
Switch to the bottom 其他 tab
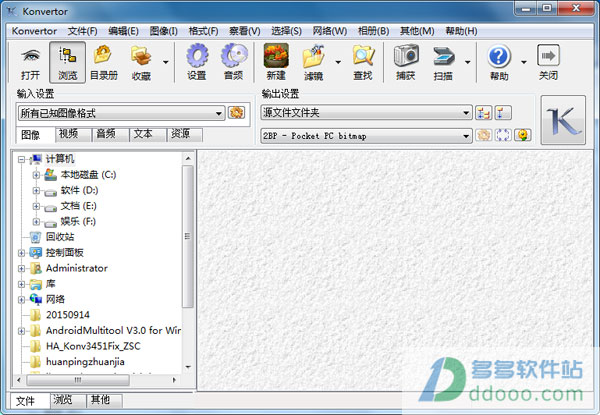pyautogui.click(x=104, y=400)
